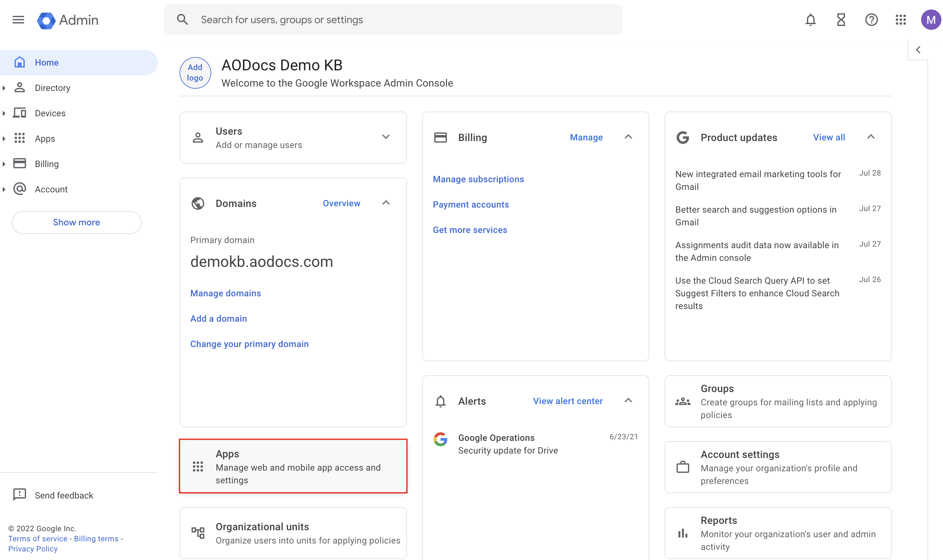Viewport: 943px width, 560px height.
Task: Click the search bar input field
Action: click(394, 19)
